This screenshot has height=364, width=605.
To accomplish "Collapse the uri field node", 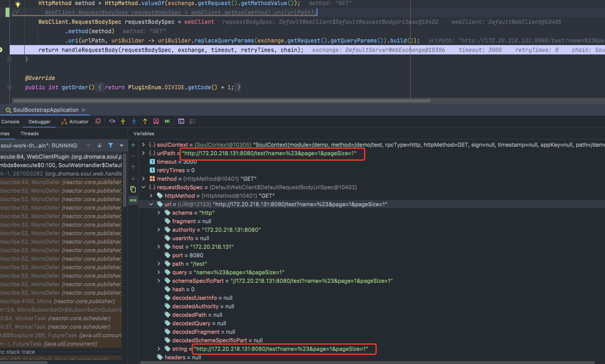I will [151, 204].
